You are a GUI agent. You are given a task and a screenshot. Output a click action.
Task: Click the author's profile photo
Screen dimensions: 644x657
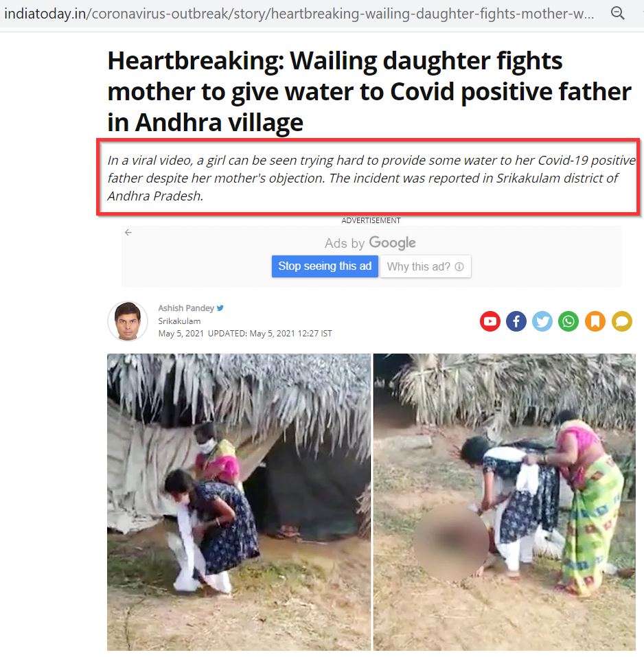tap(128, 321)
